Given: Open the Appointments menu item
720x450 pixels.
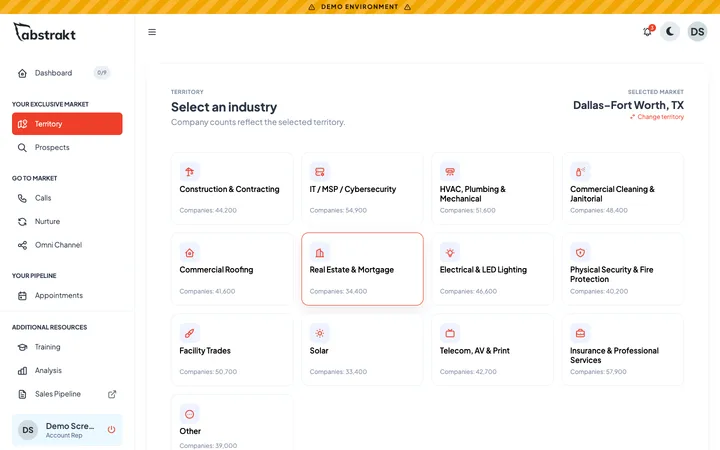Looking at the screenshot, I should point(67,295).
